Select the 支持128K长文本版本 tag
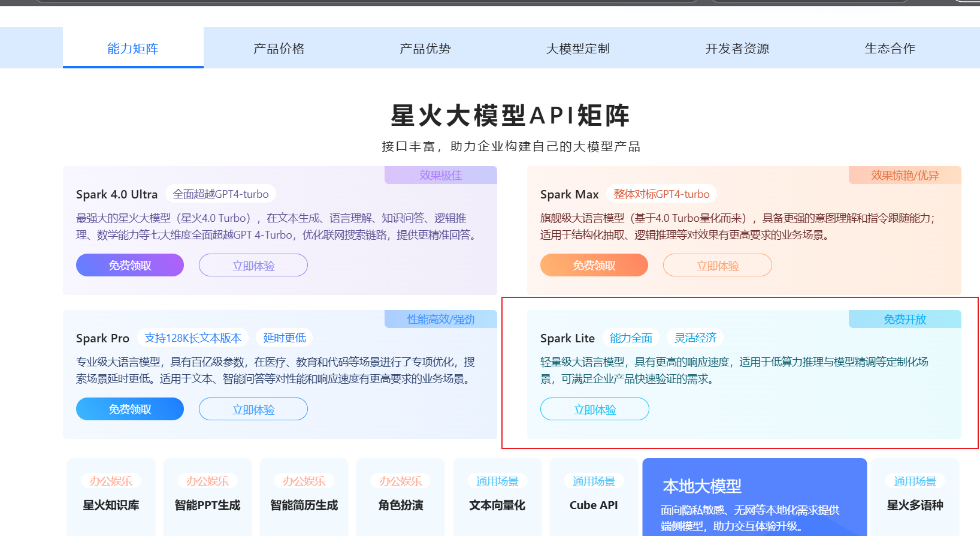This screenshot has width=980, height=536. pyautogui.click(x=193, y=338)
